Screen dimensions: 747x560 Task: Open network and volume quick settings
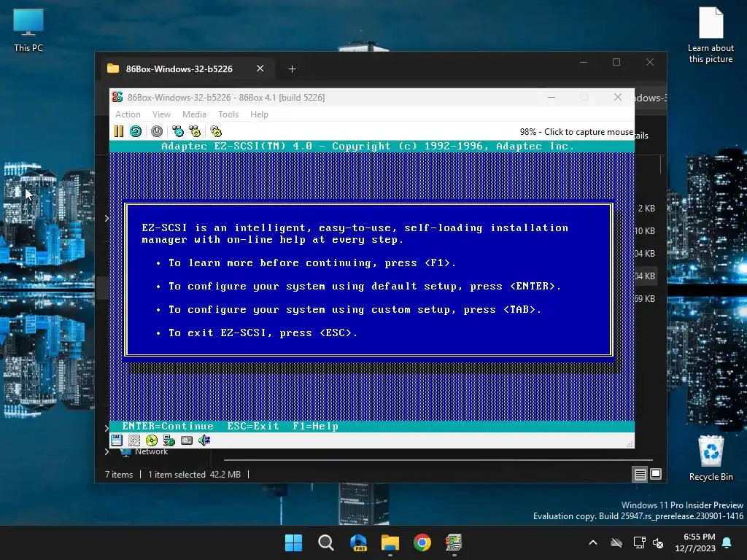coord(649,542)
